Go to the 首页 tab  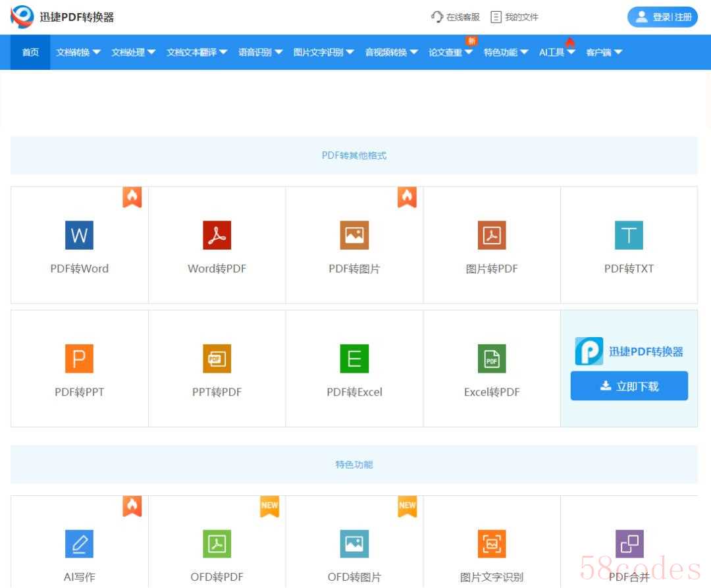[30, 52]
